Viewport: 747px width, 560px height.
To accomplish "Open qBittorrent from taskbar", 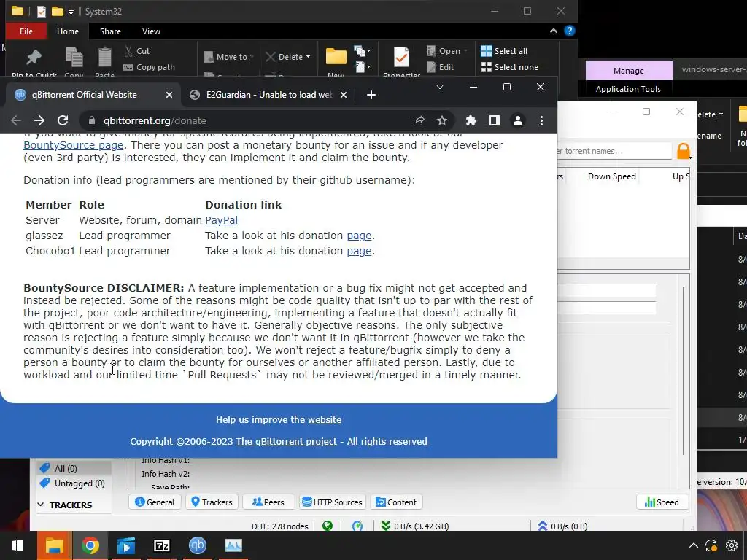I will pyautogui.click(x=197, y=545).
